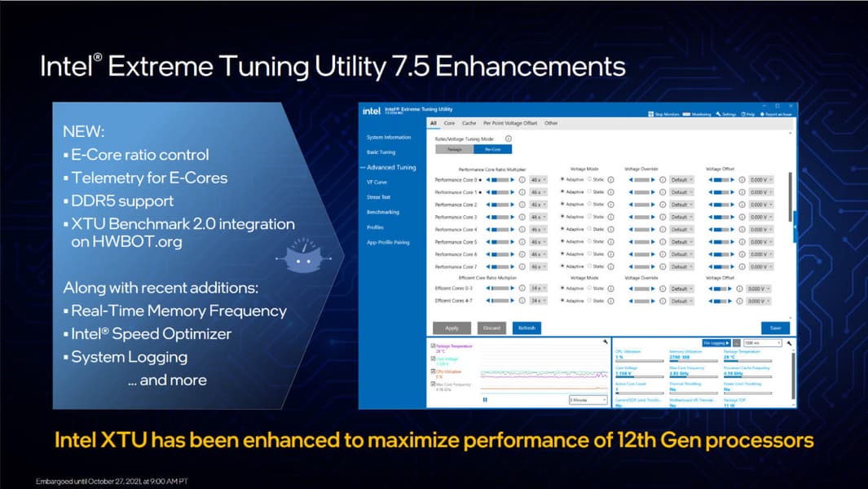
Task: Click info icon beside Ratio/Voltage Tuning Mode
Action: pos(509,139)
